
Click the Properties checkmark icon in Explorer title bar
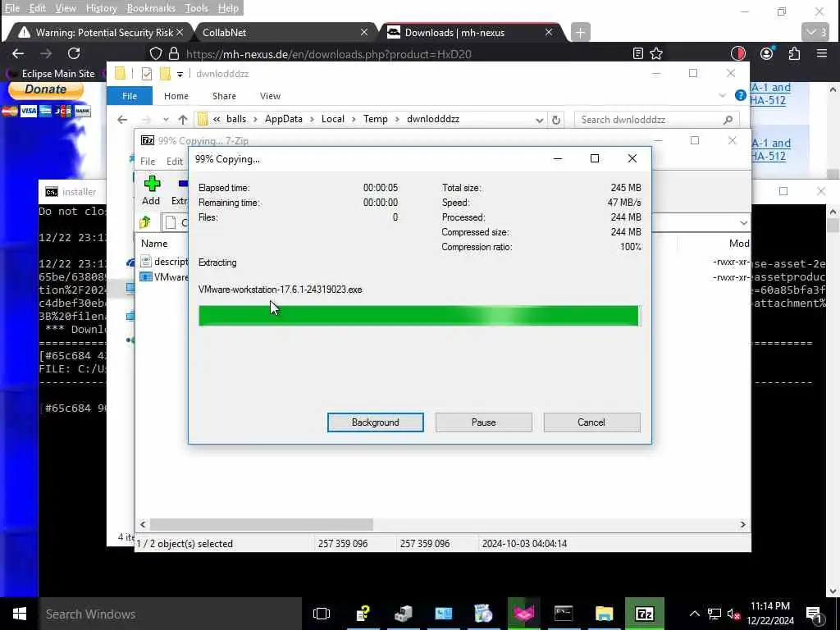click(x=146, y=74)
